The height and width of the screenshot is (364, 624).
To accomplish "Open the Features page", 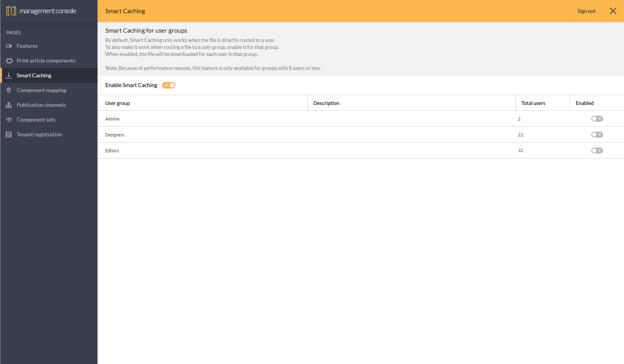I will (49, 46).
